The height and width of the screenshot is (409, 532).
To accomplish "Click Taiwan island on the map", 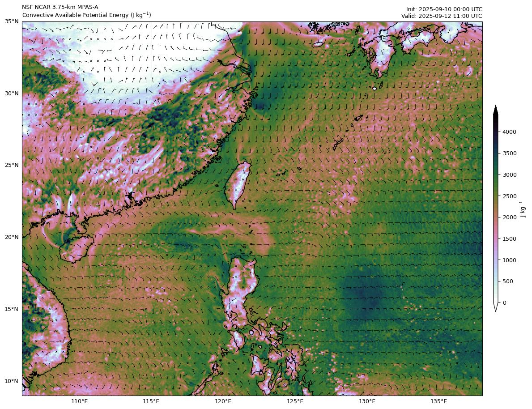I will pos(238,184).
